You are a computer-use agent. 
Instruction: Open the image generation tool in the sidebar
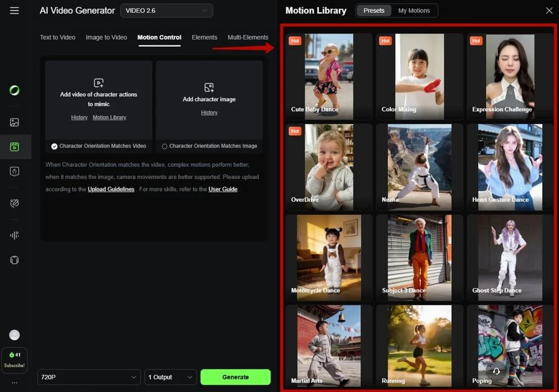pyautogui.click(x=15, y=122)
